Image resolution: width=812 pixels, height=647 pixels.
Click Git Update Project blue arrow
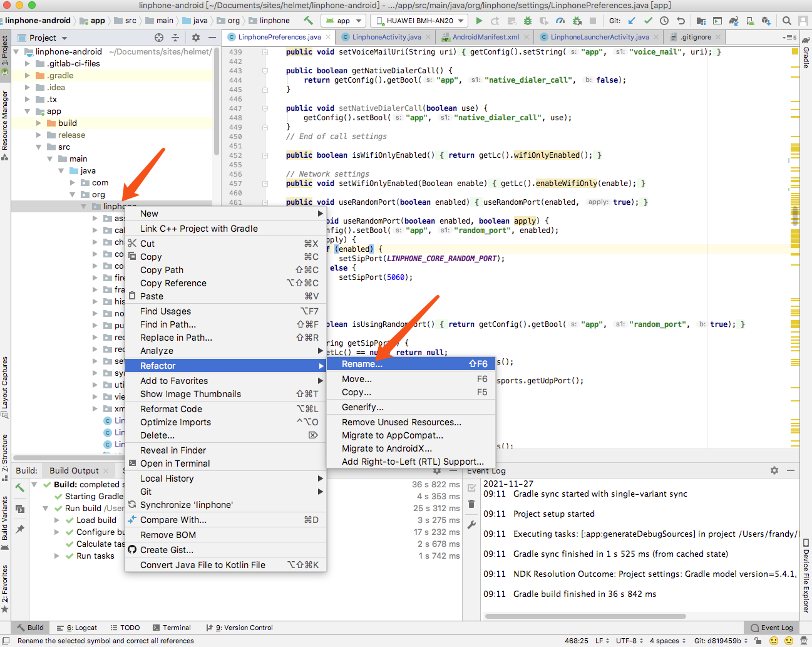(632, 21)
